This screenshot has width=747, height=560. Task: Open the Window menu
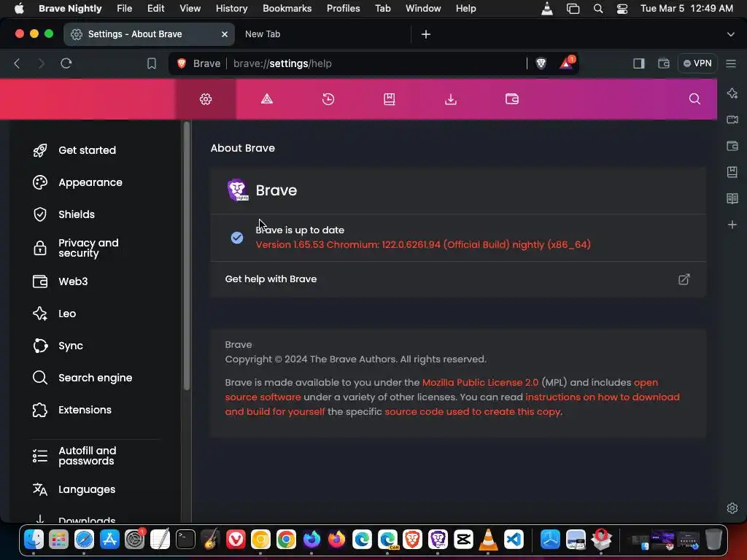click(x=423, y=9)
